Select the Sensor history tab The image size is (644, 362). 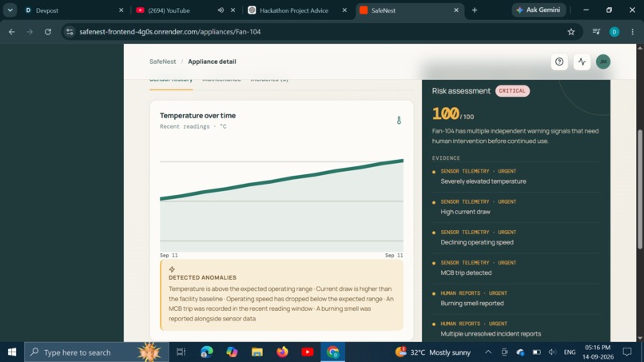(x=171, y=80)
